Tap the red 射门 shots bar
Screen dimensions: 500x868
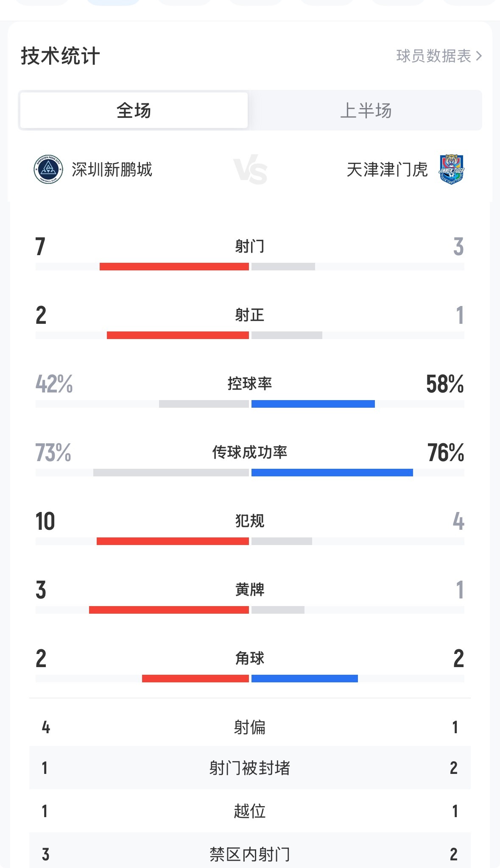point(174,267)
